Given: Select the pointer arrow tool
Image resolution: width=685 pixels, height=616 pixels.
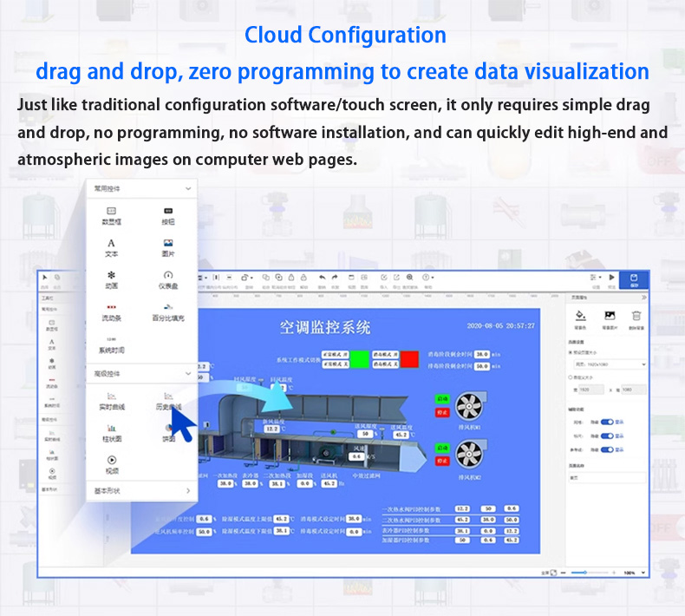Looking at the screenshot, I should (x=44, y=278).
